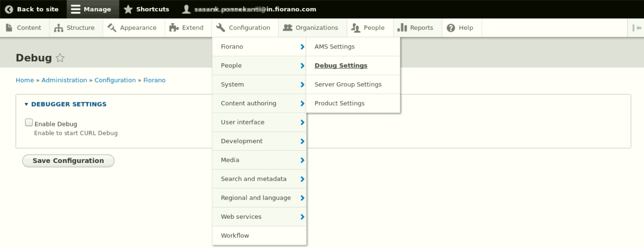The width and height of the screenshot is (644, 249).
Task: Collapse the Debugger Settings fieldset
Action: (x=26, y=104)
